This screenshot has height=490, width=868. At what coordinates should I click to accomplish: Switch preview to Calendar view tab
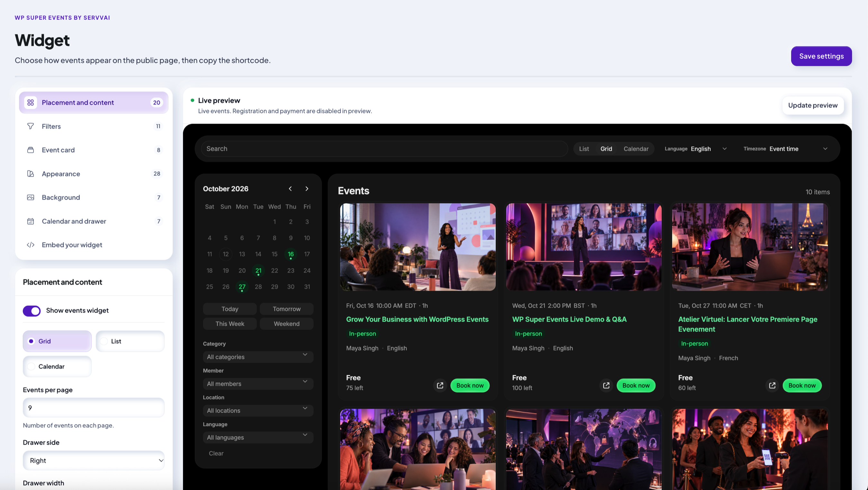(x=636, y=149)
